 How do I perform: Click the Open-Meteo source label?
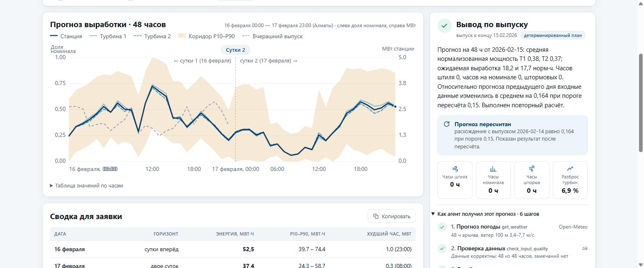[x=573, y=227]
